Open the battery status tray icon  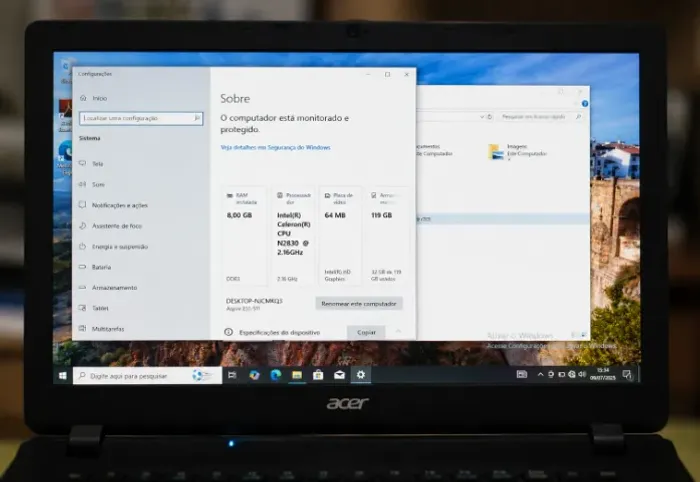[561, 374]
